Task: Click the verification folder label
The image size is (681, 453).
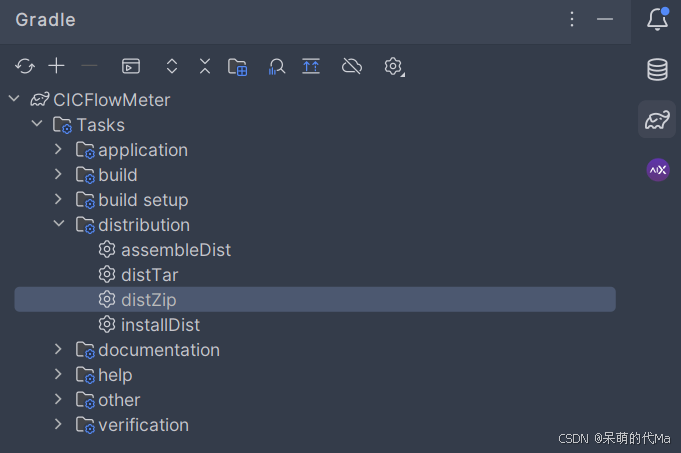Action: 143,425
